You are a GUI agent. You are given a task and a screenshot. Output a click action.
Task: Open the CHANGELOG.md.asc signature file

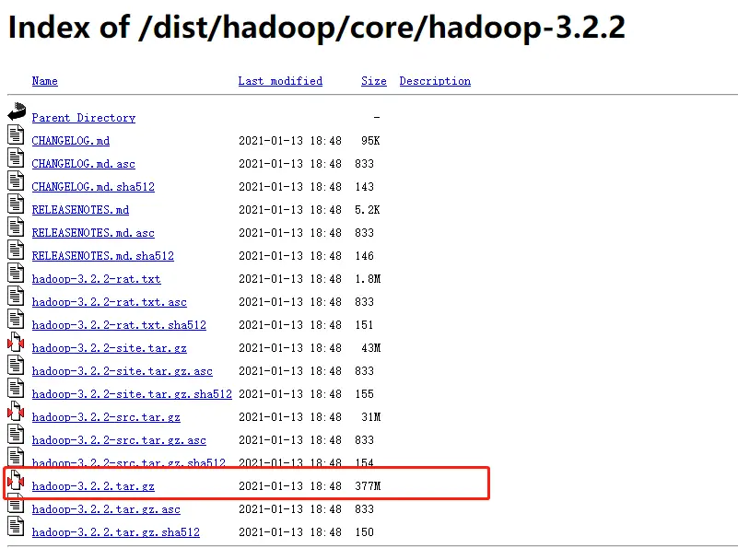click(83, 164)
